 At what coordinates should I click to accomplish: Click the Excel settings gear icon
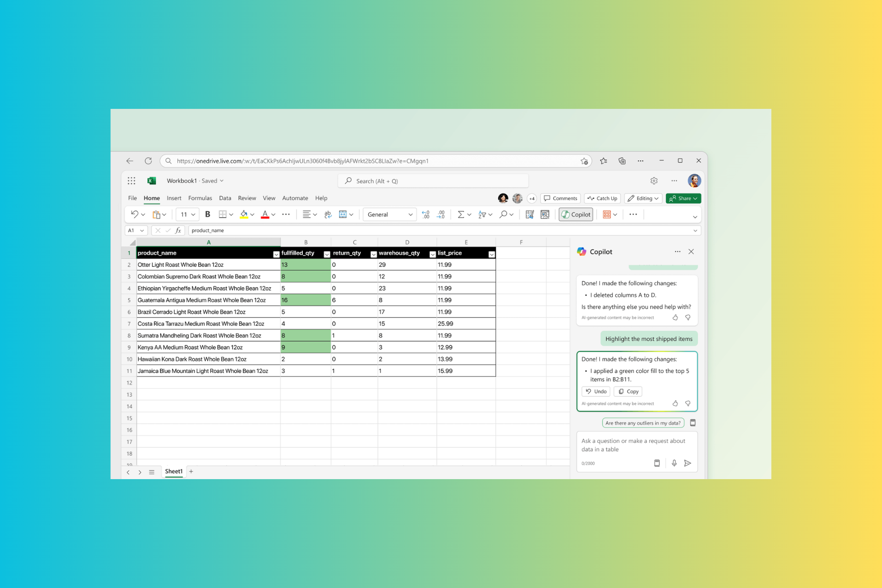(654, 181)
